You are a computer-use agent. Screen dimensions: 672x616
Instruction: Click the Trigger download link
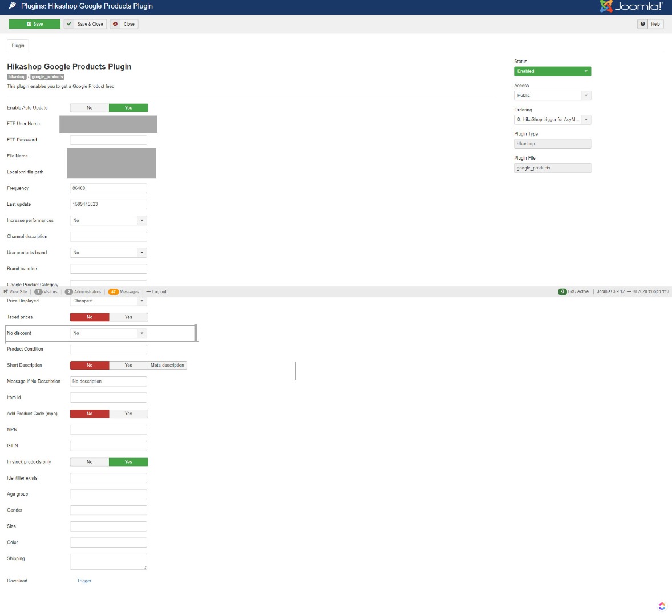(84, 581)
